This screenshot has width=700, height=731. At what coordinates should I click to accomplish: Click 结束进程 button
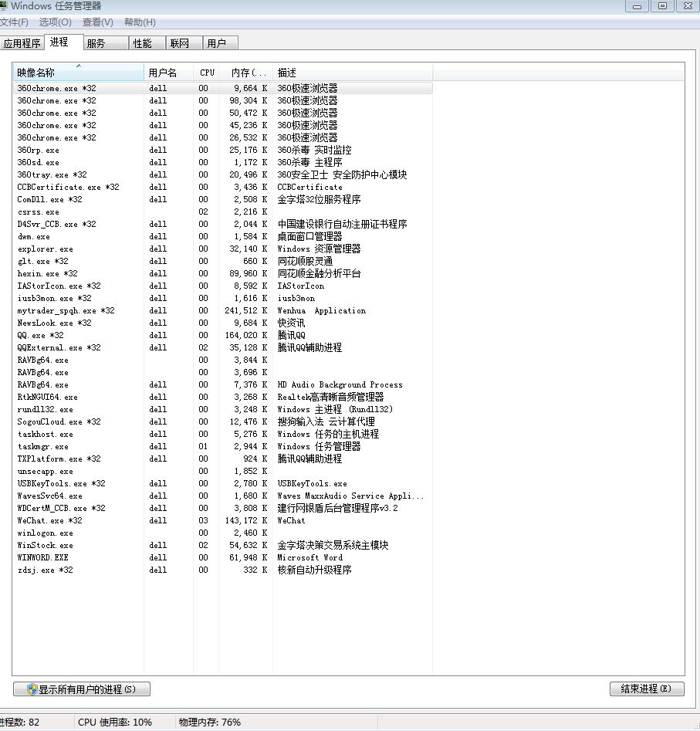(x=647, y=689)
